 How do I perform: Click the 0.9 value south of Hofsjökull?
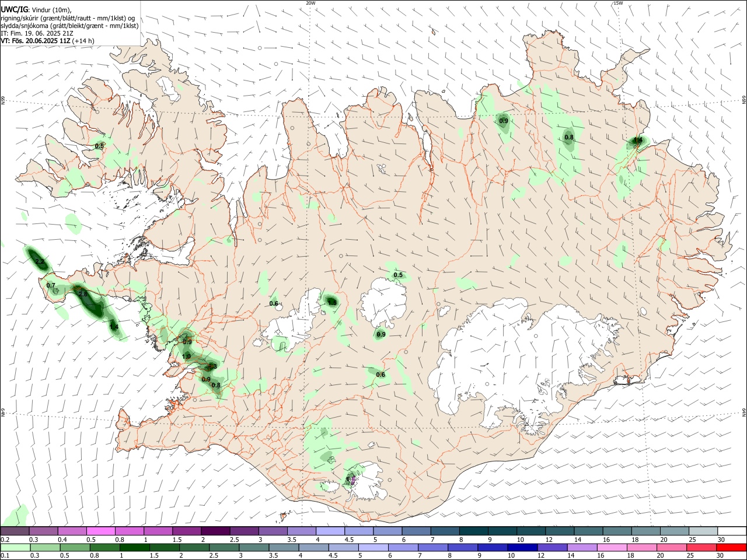tap(381, 335)
